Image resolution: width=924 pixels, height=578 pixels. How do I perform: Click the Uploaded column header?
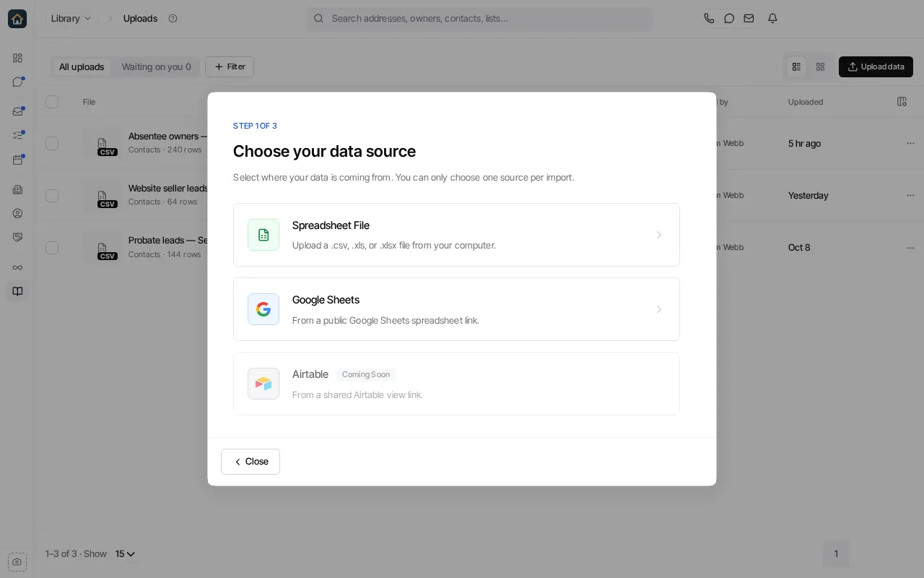806,102
